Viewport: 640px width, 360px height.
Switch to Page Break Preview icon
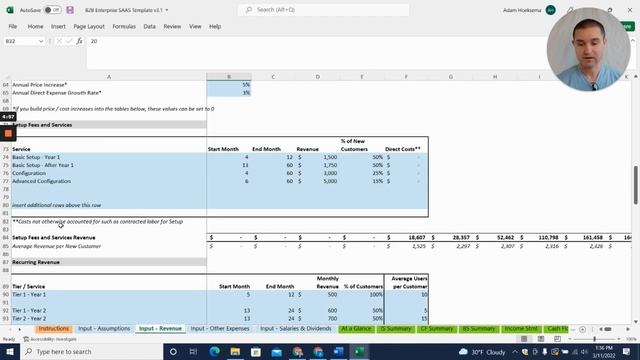pyautogui.click(x=557, y=339)
